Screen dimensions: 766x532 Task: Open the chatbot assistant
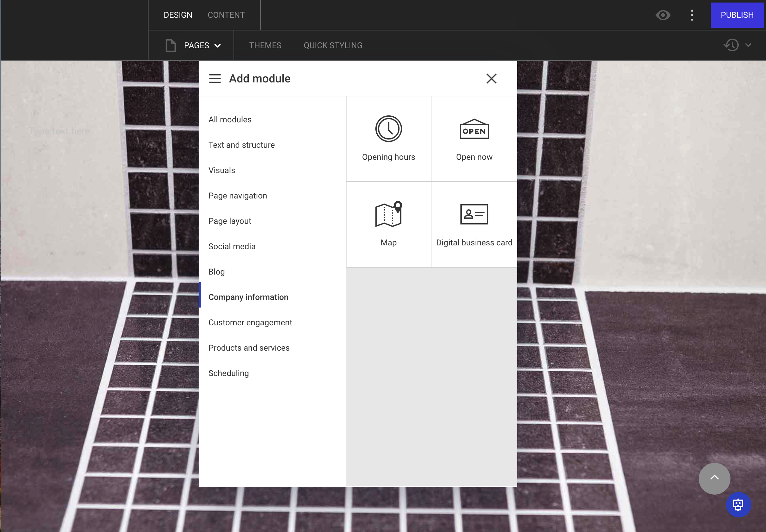(x=738, y=504)
